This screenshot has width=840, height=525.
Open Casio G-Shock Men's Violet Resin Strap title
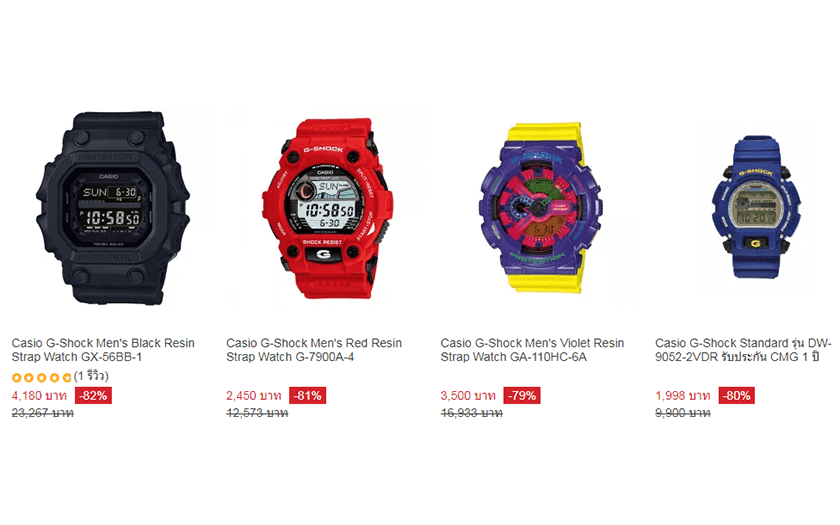[532, 350]
